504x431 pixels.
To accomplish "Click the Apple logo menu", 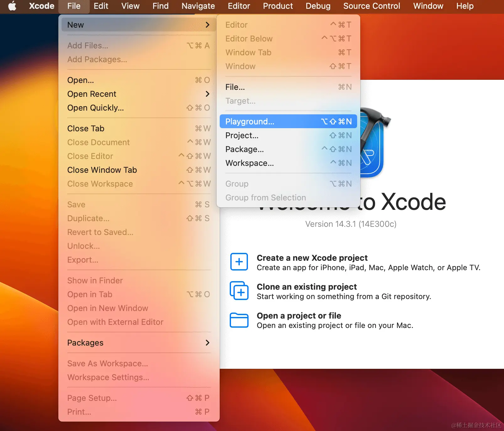I will [12, 6].
